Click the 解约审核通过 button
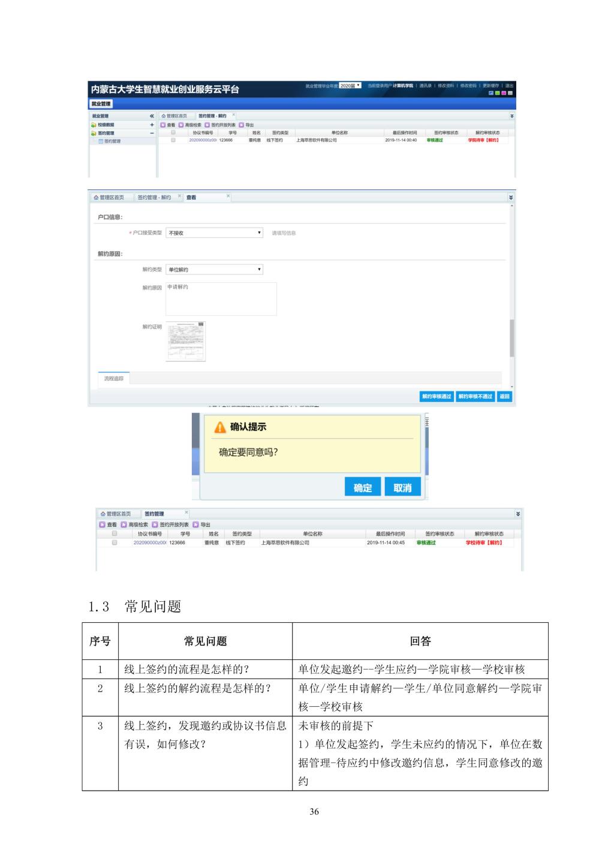 coord(437,396)
